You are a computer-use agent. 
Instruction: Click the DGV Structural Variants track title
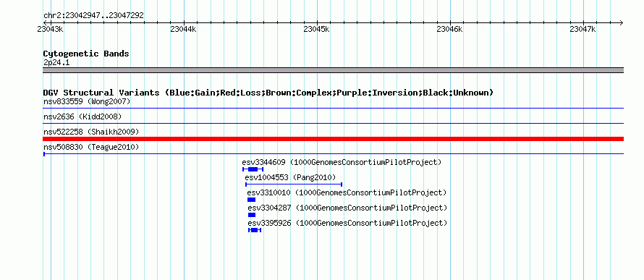(x=268, y=93)
